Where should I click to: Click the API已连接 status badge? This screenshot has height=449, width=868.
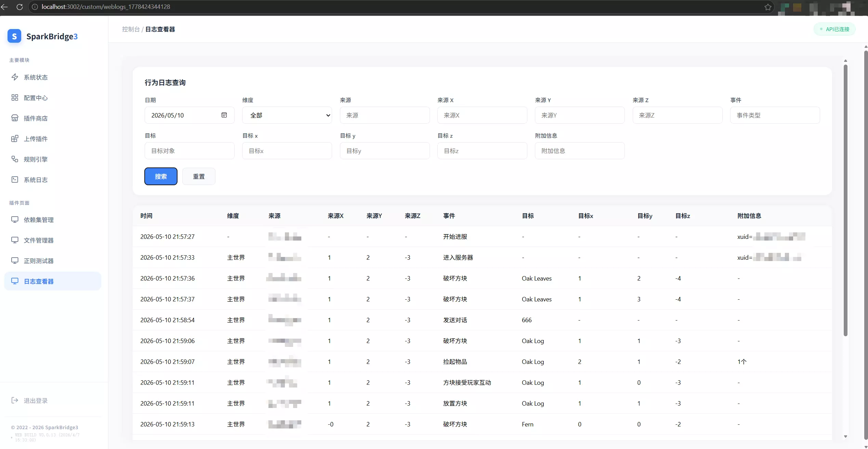coord(834,29)
